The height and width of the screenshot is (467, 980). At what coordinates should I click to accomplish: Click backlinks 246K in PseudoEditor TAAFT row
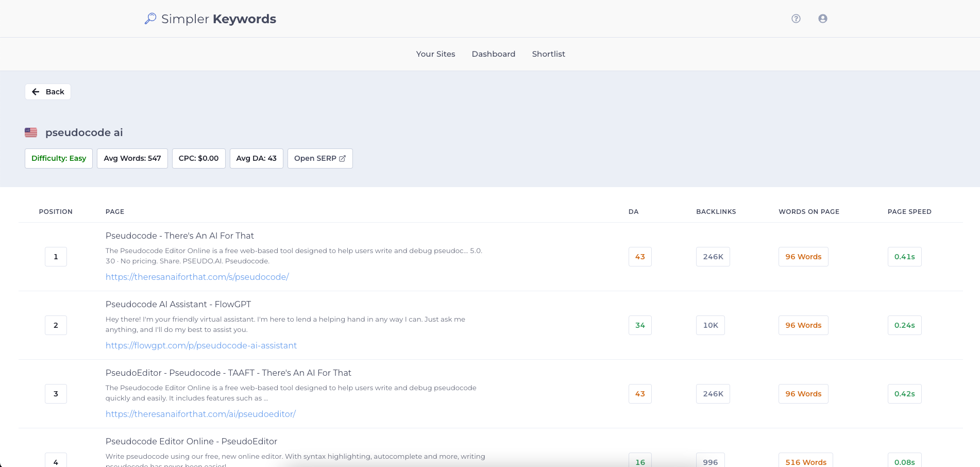(x=713, y=394)
